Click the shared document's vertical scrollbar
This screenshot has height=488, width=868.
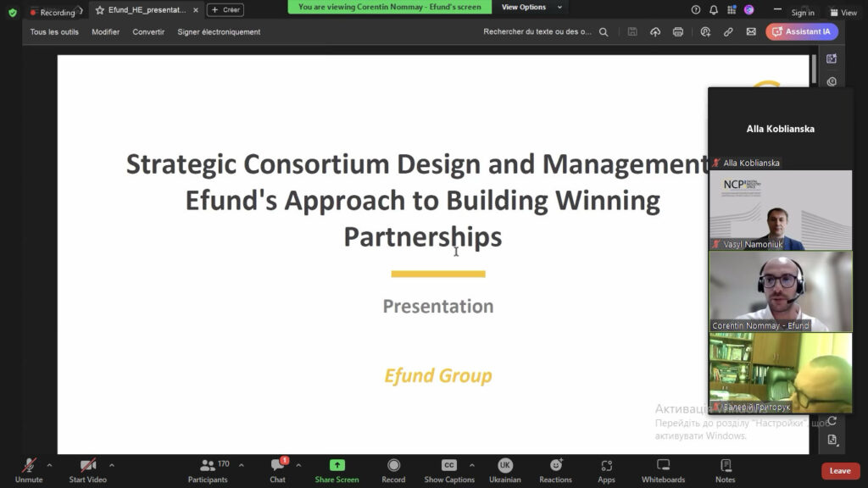pyautogui.click(x=814, y=68)
